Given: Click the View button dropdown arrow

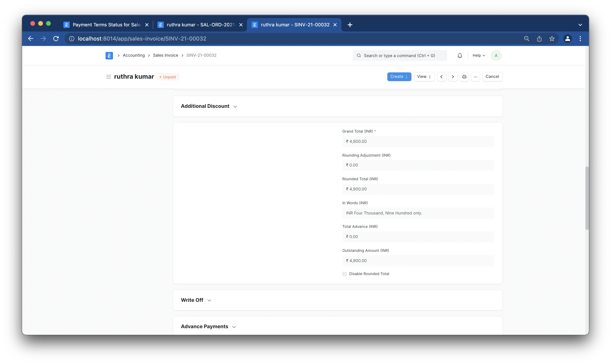Looking at the screenshot, I should point(430,76).
